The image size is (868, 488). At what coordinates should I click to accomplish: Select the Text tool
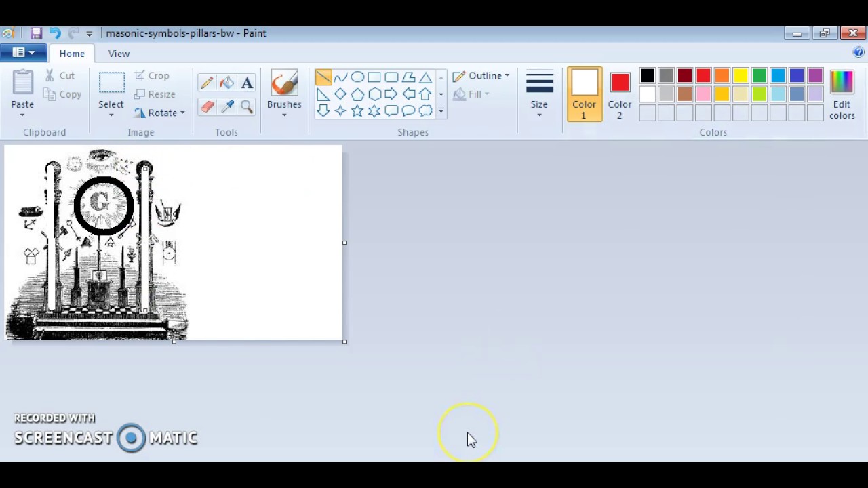point(247,83)
